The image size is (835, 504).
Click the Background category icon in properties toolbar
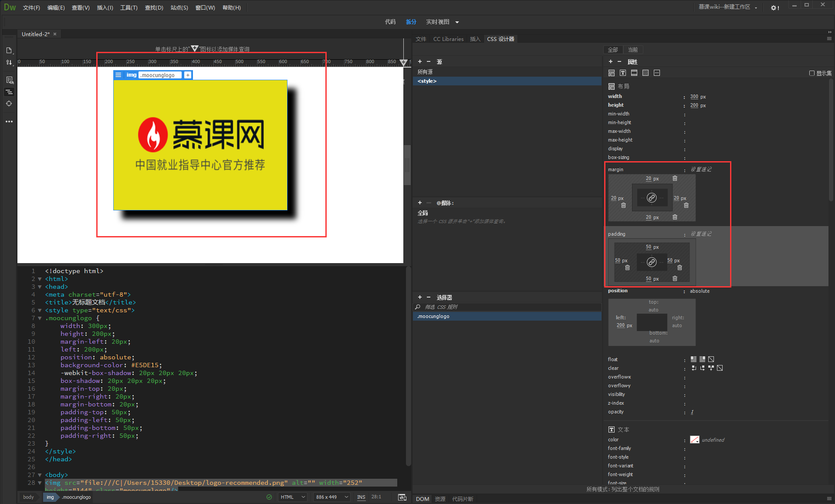coord(646,73)
